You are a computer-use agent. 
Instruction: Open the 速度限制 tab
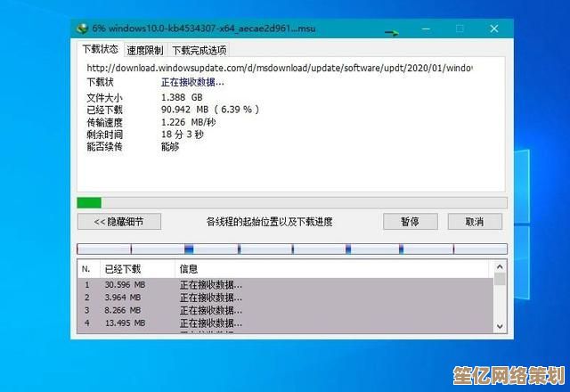144,50
